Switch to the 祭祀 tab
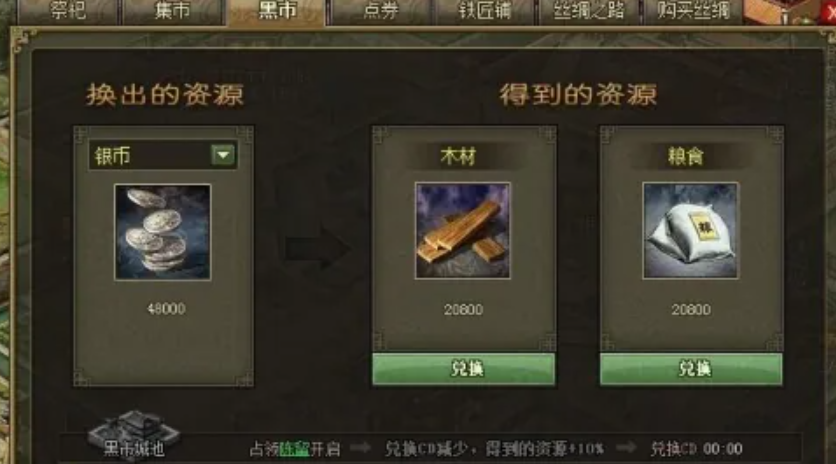 68,12
